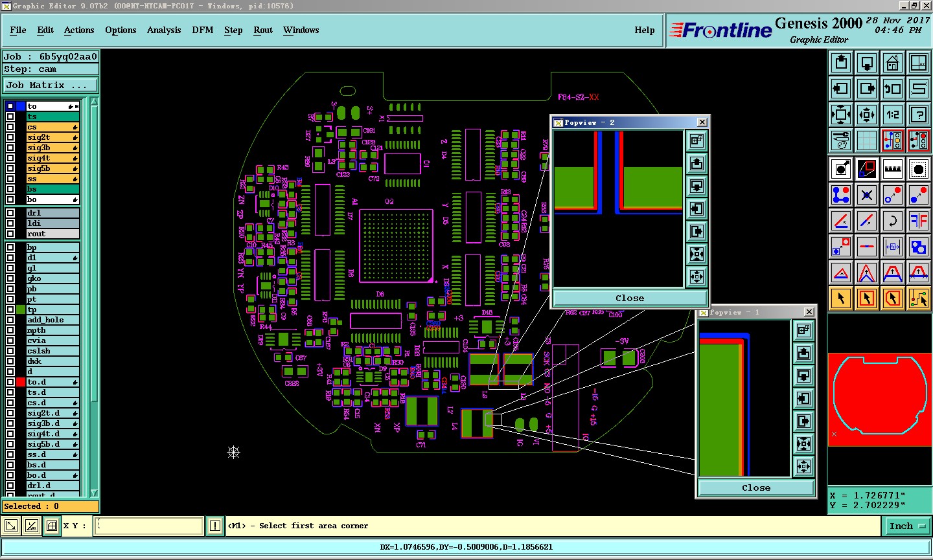Click the zoom in arrows icon
Image resolution: width=933 pixels, height=560 pixels.
[841, 115]
